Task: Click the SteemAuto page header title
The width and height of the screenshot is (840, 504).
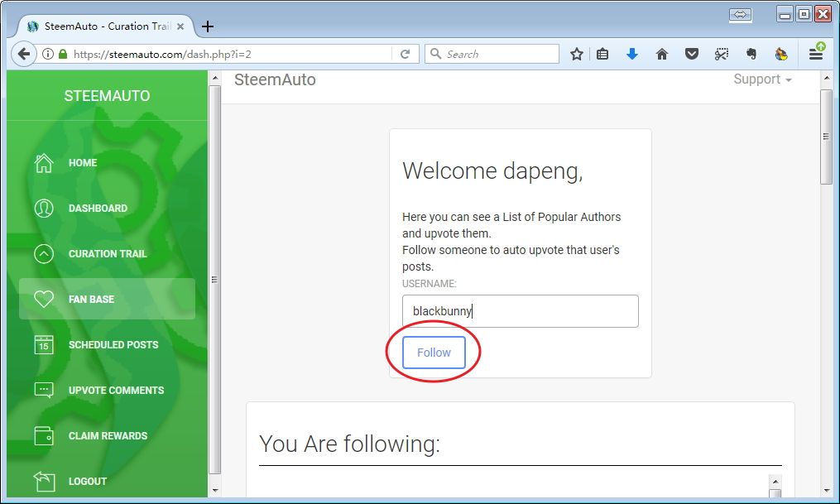Action: (275, 79)
